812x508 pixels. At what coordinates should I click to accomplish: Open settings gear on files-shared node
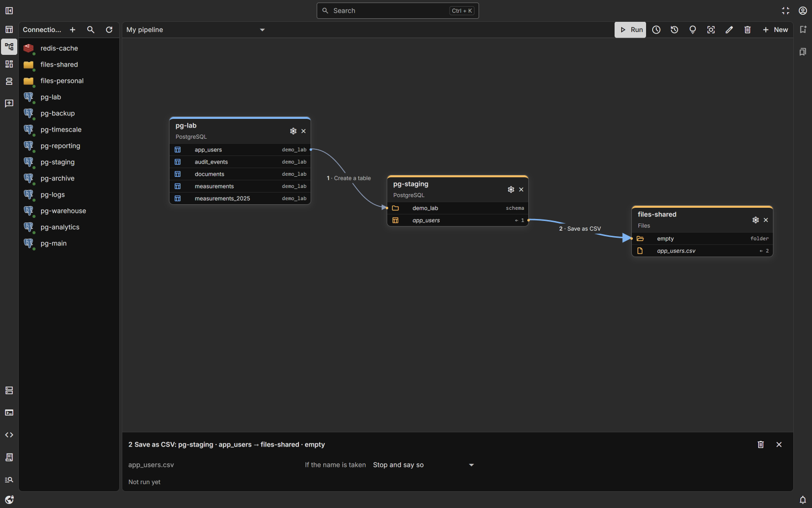pos(756,220)
